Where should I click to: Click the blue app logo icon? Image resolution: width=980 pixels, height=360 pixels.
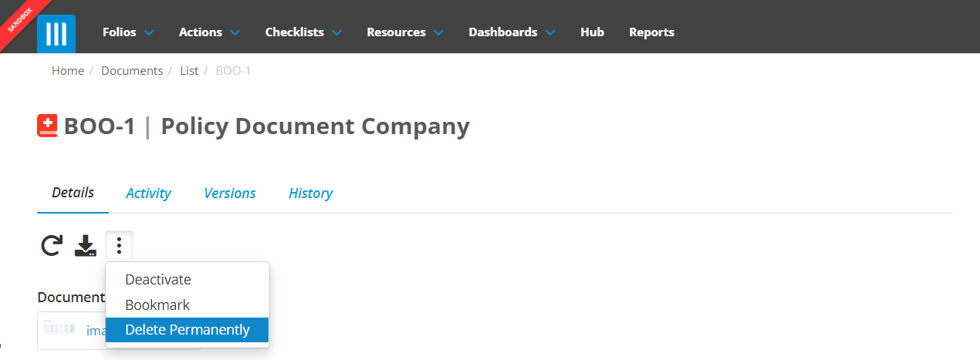click(x=56, y=34)
